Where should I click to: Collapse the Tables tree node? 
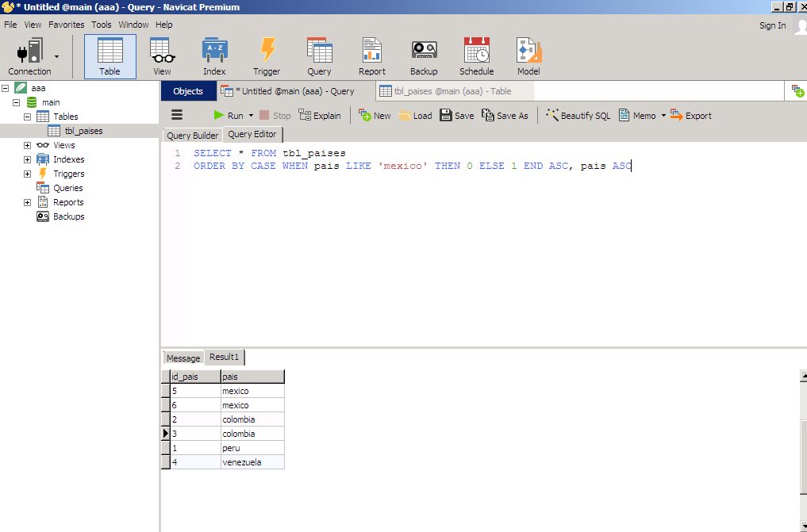27,117
